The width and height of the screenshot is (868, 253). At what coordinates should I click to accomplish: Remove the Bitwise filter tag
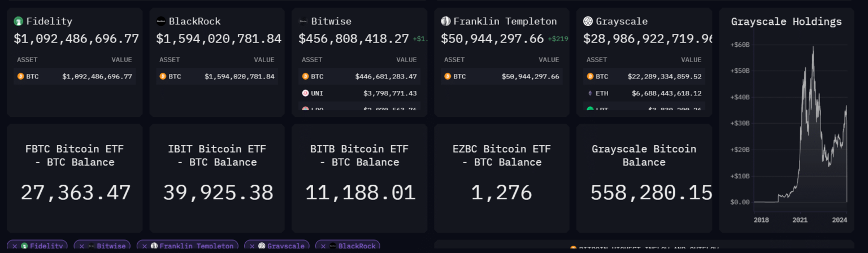(x=81, y=246)
